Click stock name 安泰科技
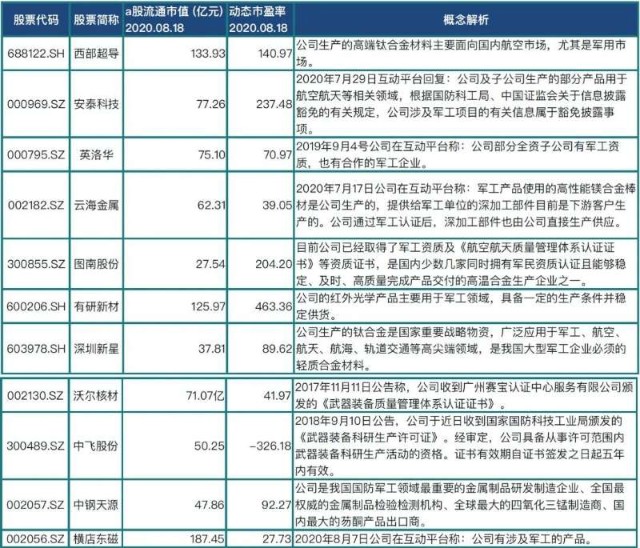This screenshot has height=548, width=640. pyautogui.click(x=96, y=104)
